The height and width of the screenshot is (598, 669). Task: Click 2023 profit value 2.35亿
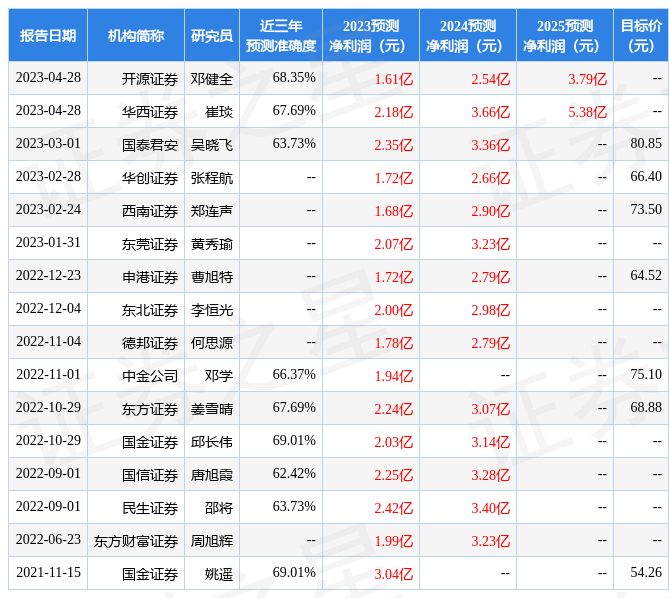[x=393, y=145]
